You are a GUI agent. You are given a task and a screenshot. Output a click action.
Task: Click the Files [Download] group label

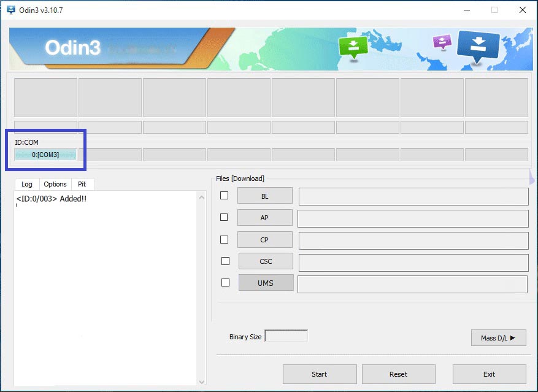pos(240,179)
